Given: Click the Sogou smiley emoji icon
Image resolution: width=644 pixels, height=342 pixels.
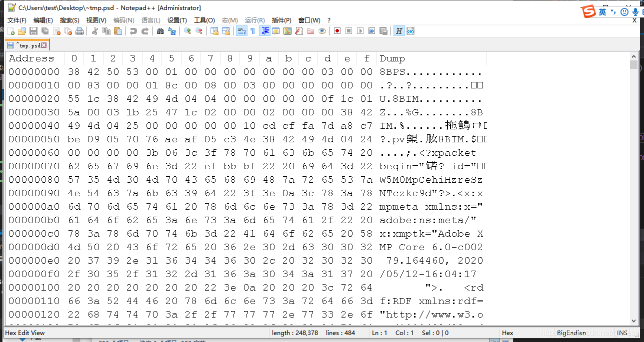Looking at the screenshot, I should [x=624, y=12].
